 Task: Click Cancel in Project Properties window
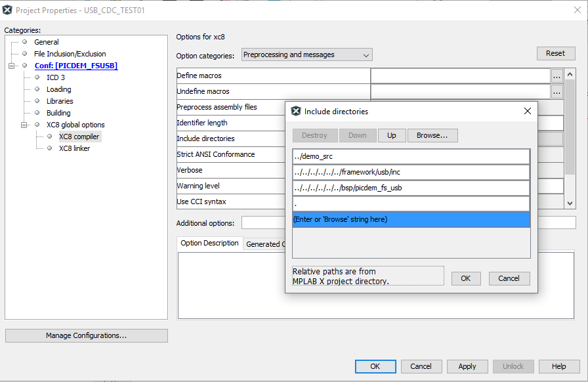[421, 367]
